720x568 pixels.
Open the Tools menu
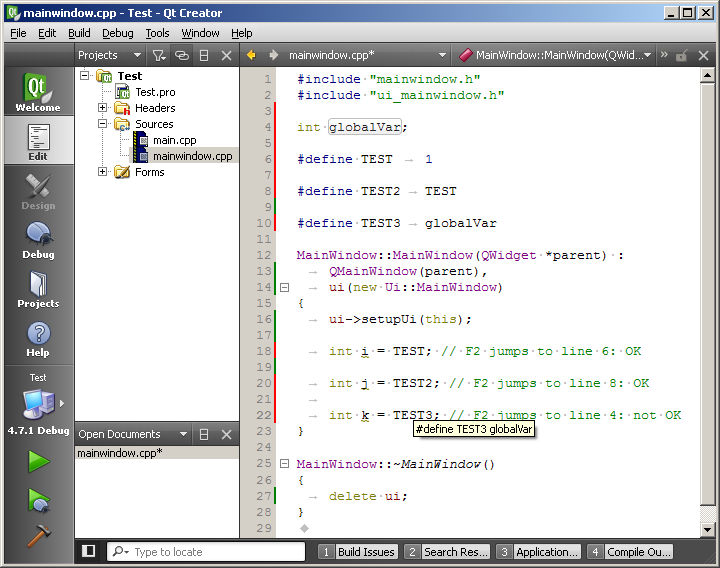pos(157,33)
